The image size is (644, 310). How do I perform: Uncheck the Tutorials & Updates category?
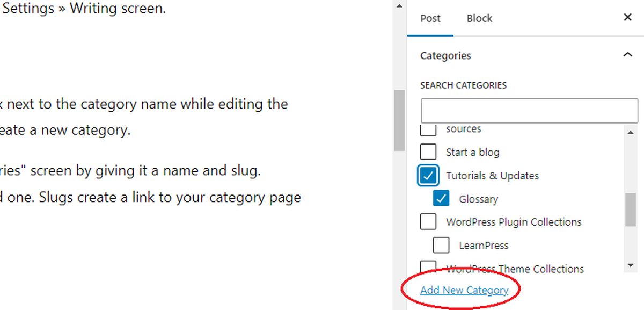428,175
